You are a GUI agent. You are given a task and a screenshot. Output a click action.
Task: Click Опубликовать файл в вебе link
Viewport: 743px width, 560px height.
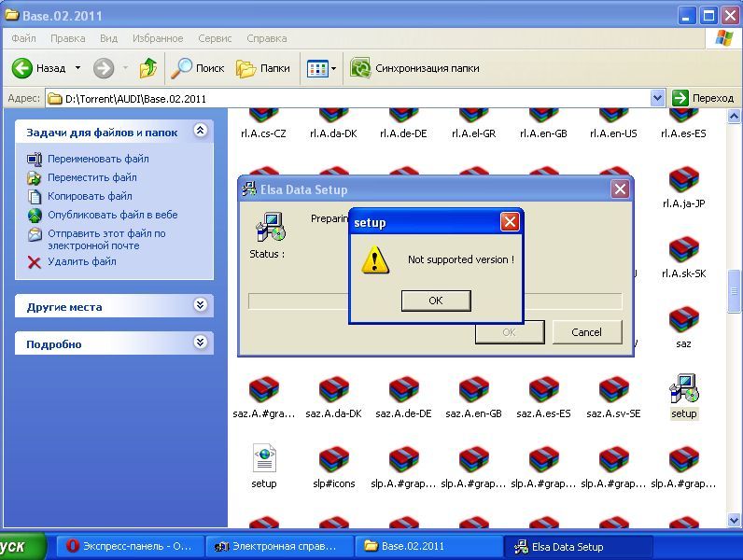pyautogui.click(x=112, y=215)
